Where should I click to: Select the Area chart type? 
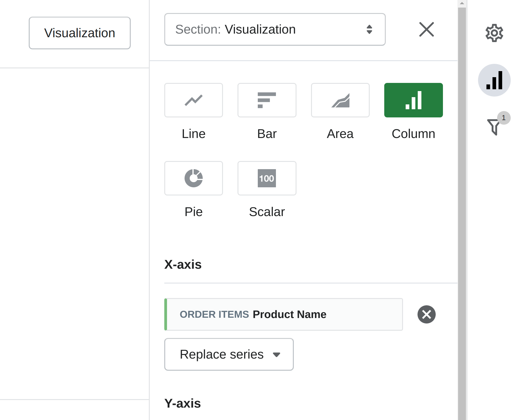coord(340,100)
